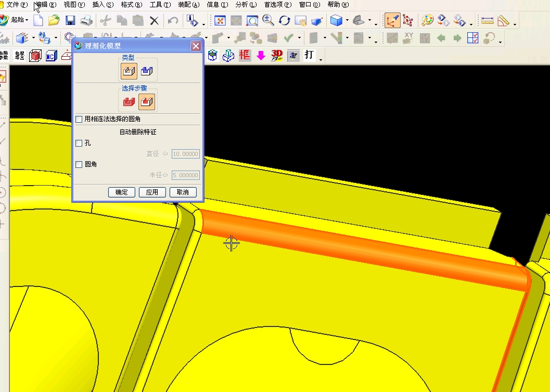The height and width of the screenshot is (392, 550).
Task: Fit the view to the window
Action: coord(220,21)
